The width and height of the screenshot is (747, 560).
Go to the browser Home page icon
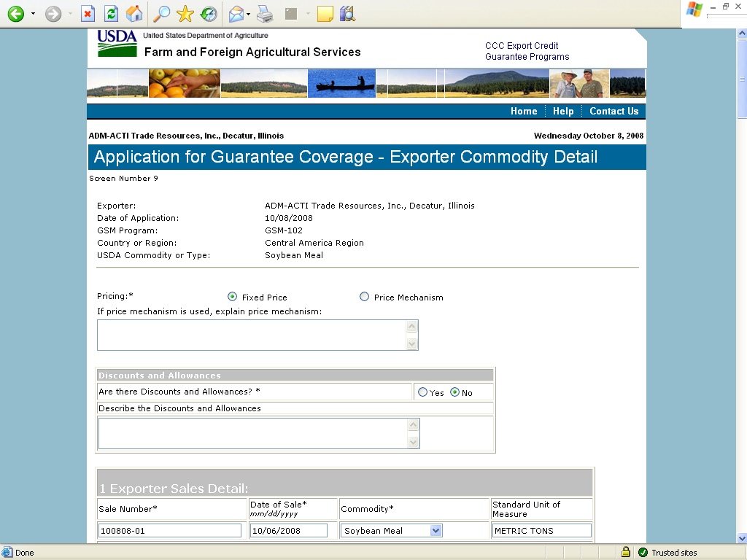134,14
